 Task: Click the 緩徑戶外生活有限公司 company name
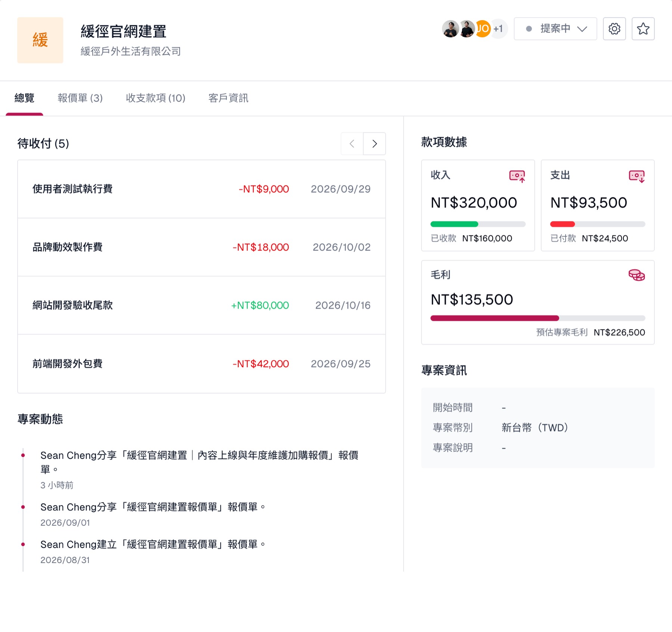131,51
